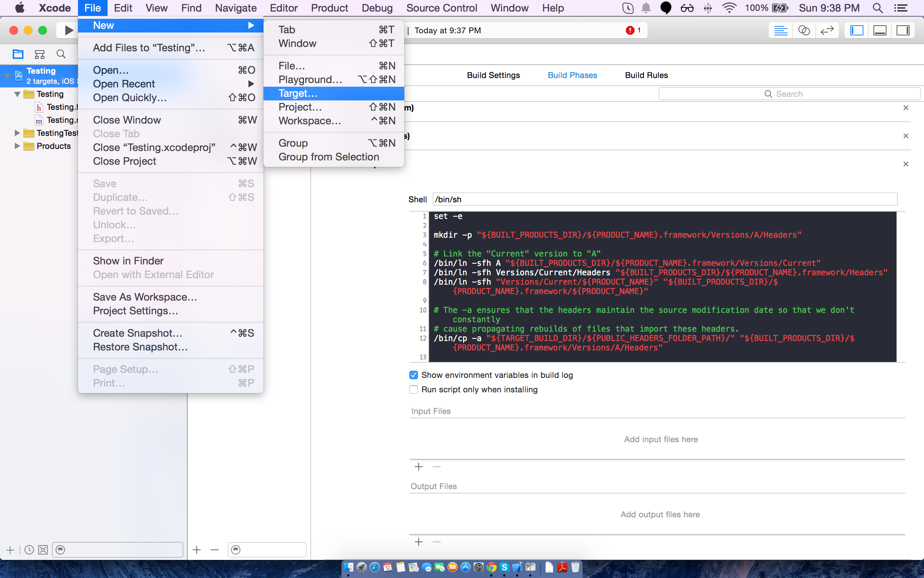Open the Symbol navigator hierarchy icon
924x578 pixels.
[40, 54]
